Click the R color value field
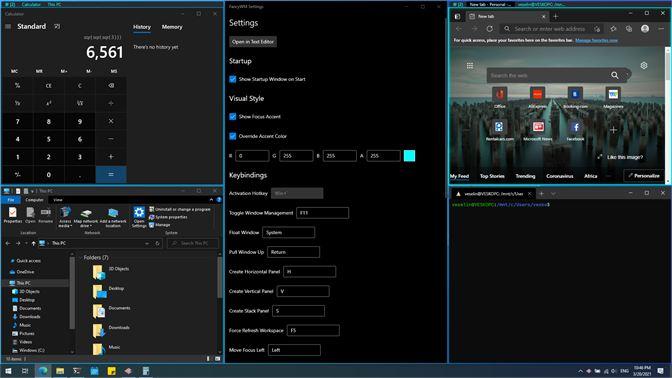Screen dimensions: 672x378 tap(252, 156)
